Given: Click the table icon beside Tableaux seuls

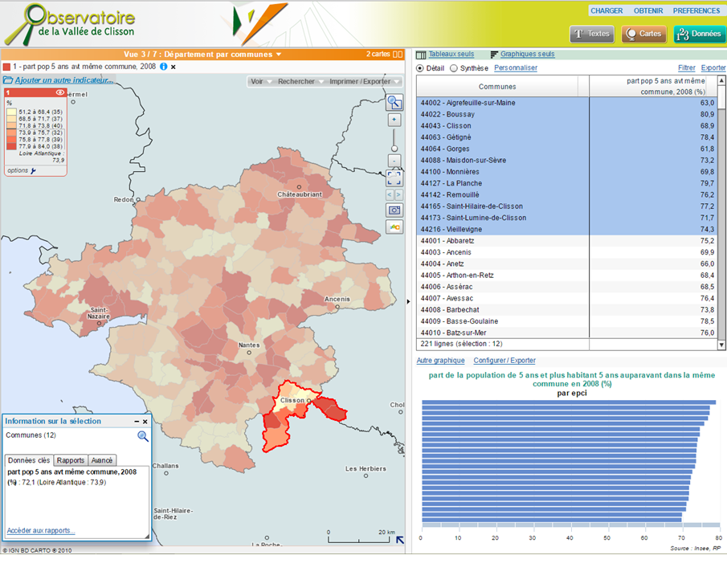Looking at the screenshot, I should coord(421,55).
